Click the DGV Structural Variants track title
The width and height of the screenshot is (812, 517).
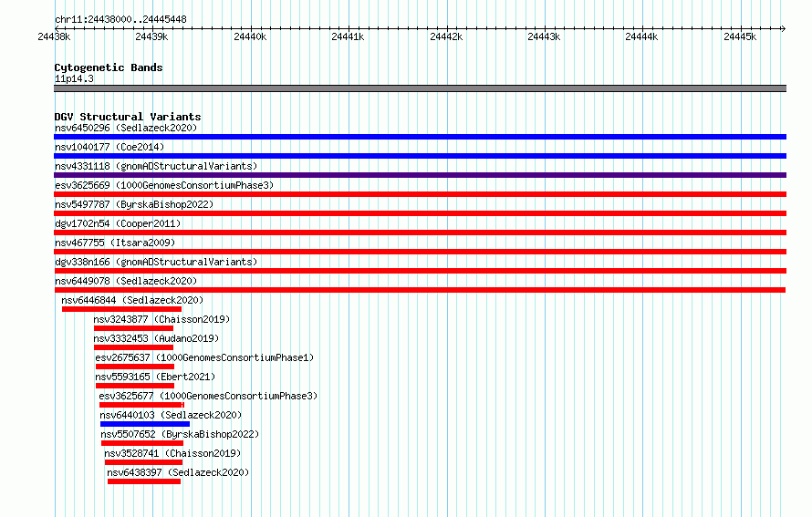(x=128, y=117)
